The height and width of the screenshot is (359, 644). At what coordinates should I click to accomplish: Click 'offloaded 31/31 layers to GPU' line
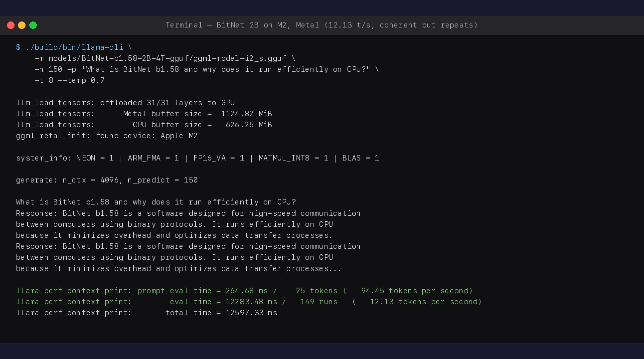point(125,103)
